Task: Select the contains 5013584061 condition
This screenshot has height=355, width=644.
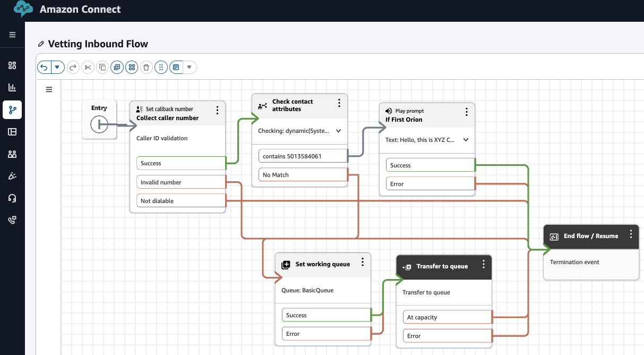Action: (x=303, y=156)
